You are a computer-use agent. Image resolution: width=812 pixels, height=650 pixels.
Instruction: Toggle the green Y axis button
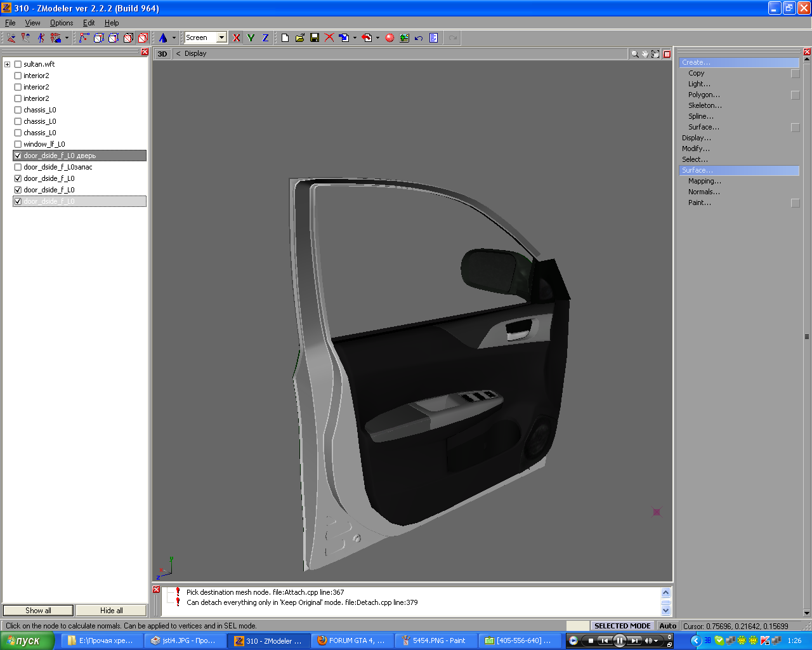(251, 38)
